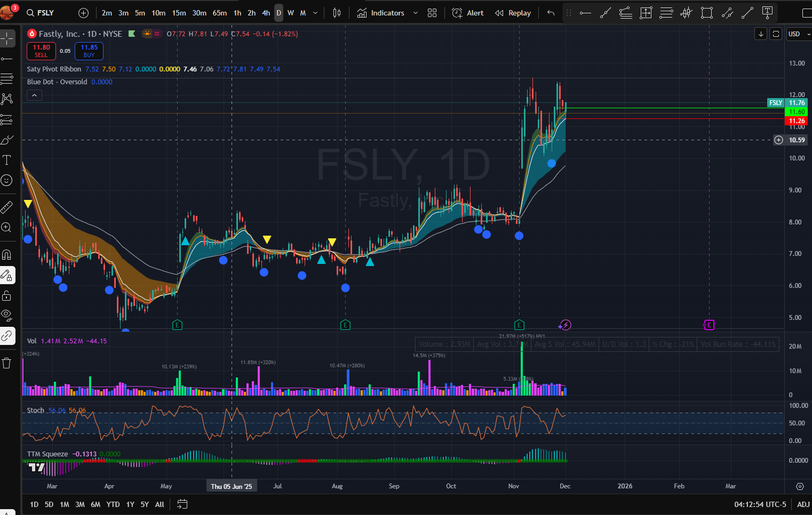The width and height of the screenshot is (812, 515).
Task: Open the patterns tool group in left sidebar
Action: (7, 99)
